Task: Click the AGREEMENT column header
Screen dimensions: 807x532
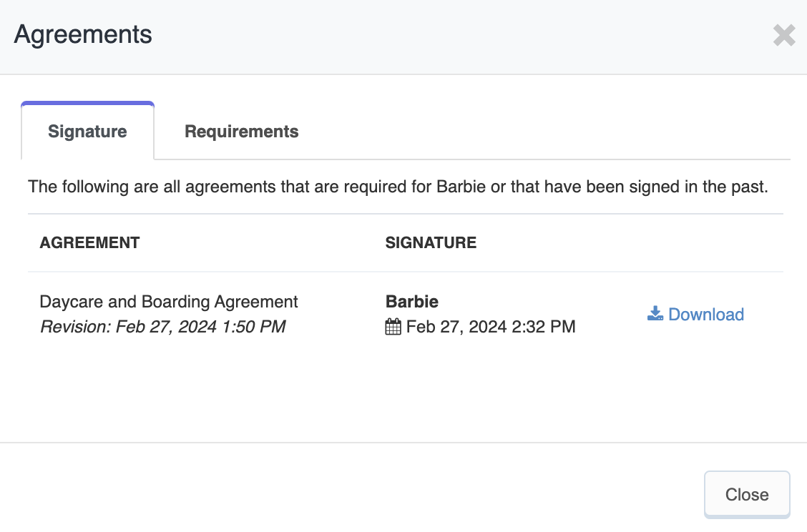Action: tap(89, 243)
